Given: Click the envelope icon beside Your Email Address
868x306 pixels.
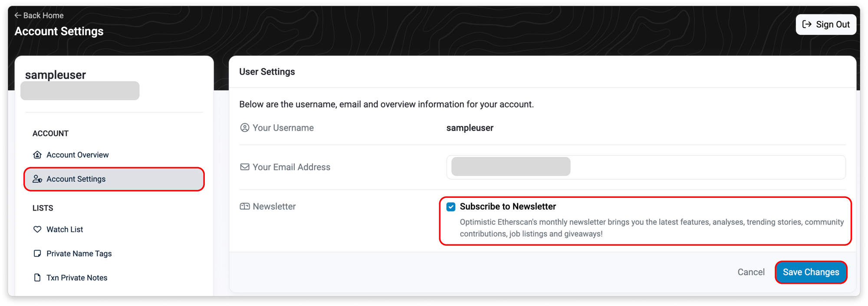Looking at the screenshot, I should pos(245,167).
